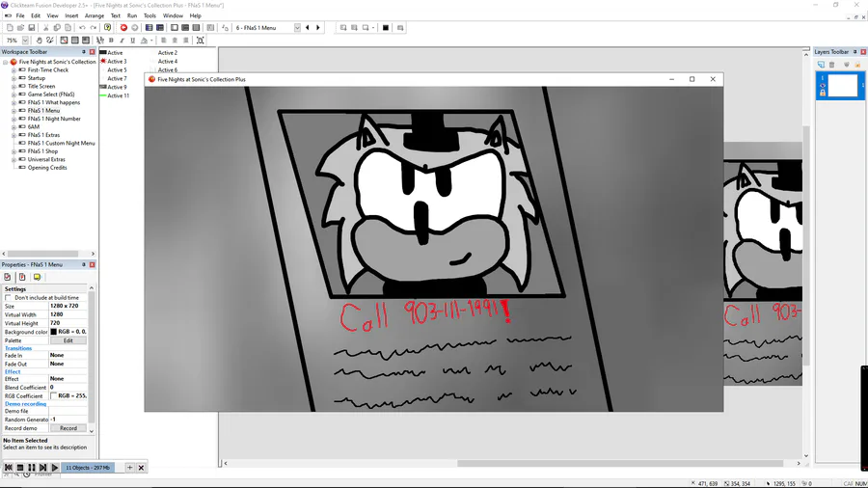Toggle bold text formatting
Viewport: 868px width, 488px height.
coord(111,41)
